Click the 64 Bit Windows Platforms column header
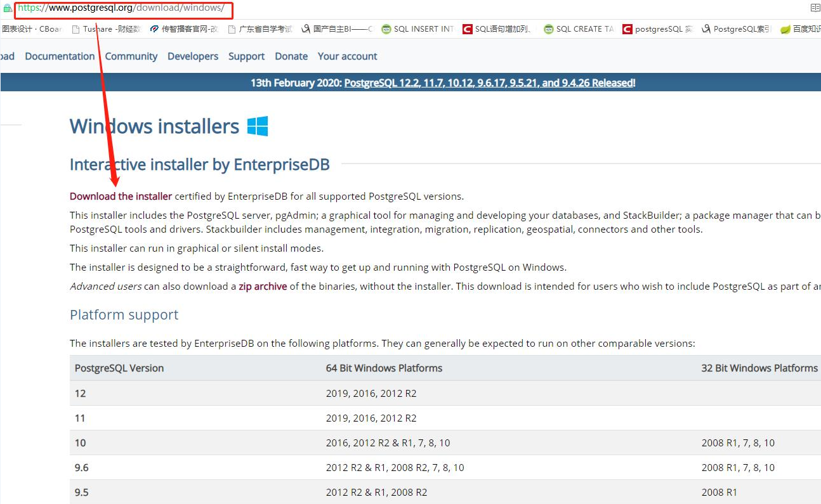This screenshot has height=504, width=821. (384, 368)
